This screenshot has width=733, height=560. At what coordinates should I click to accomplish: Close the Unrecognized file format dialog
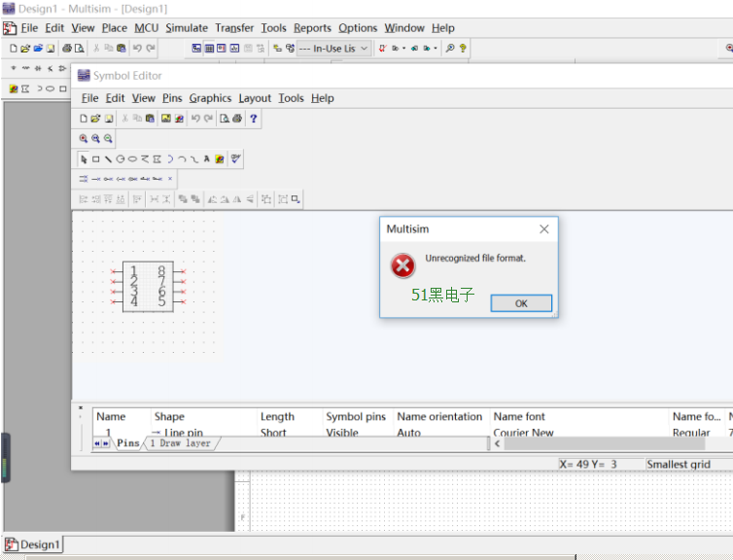click(x=543, y=229)
